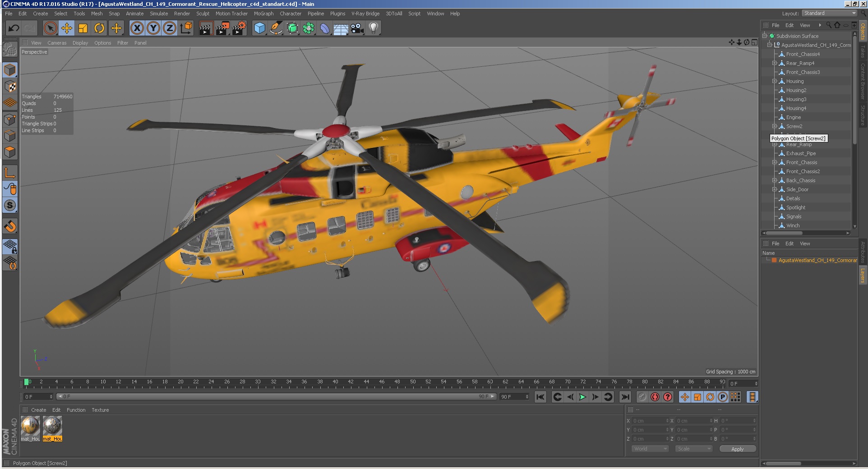Viewport: 868px width, 469px height.
Task: Switch to Texture mode checkered cube
Action: (10, 87)
